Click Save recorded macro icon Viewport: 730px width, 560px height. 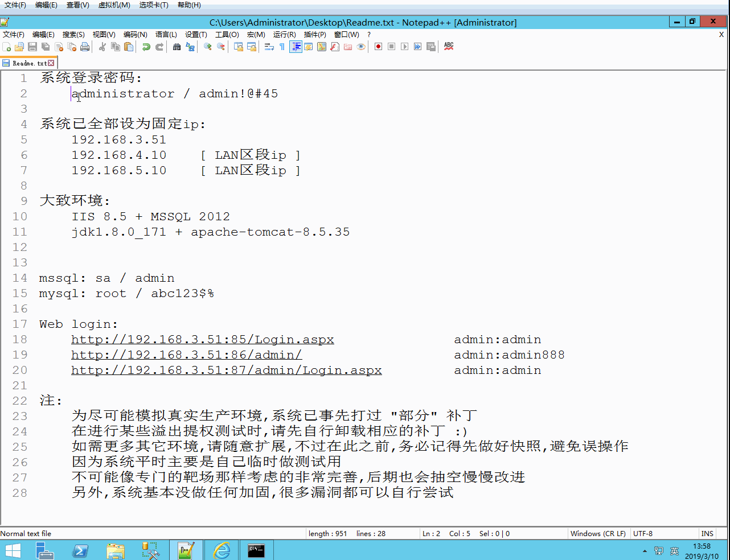(431, 47)
